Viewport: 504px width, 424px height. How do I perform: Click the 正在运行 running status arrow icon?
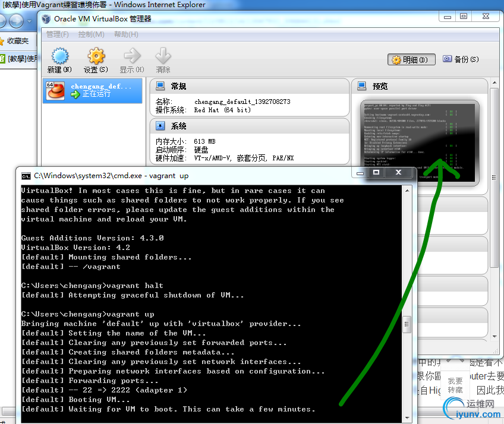[x=75, y=94]
